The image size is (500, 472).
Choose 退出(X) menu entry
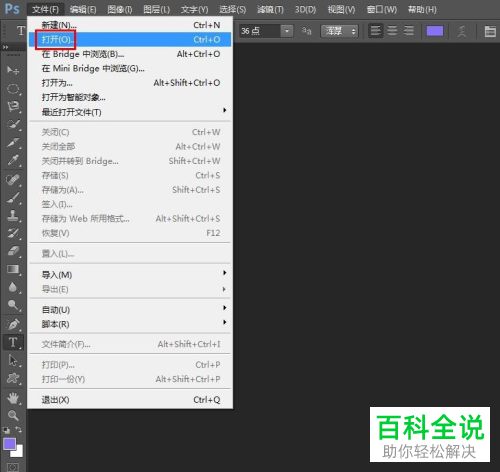pyautogui.click(x=130, y=400)
